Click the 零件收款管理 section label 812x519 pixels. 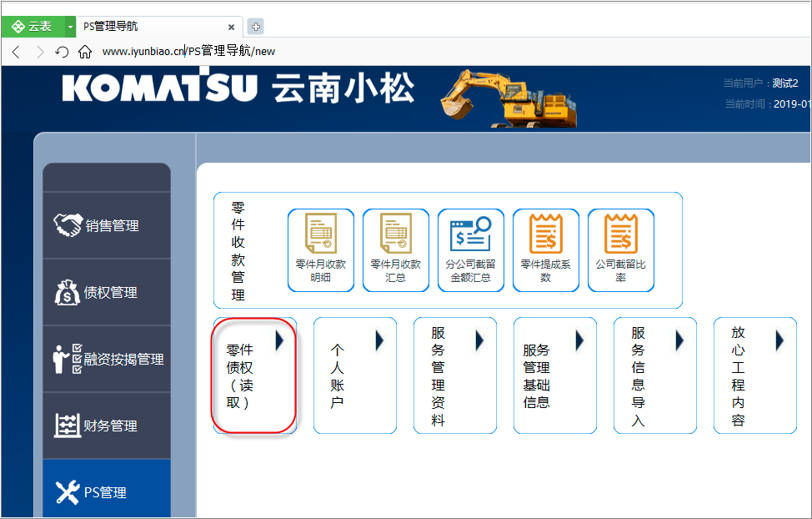(x=238, y=251)
